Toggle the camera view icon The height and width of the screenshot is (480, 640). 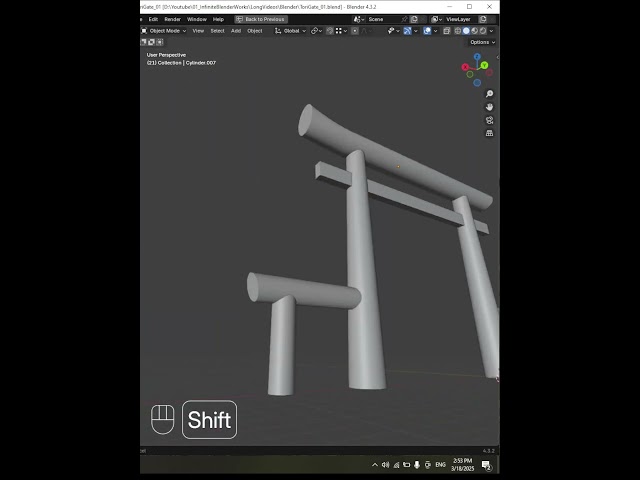pos(489,120)
